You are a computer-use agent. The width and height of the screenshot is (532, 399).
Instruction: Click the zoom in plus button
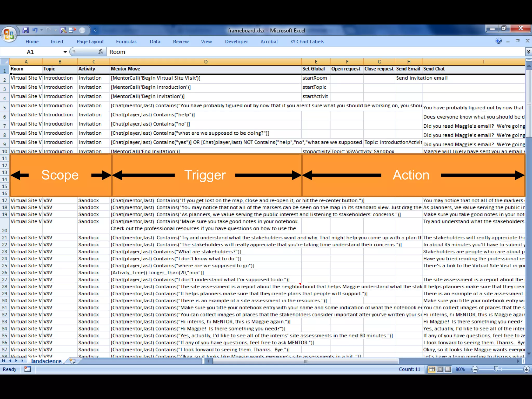(527, 369)
